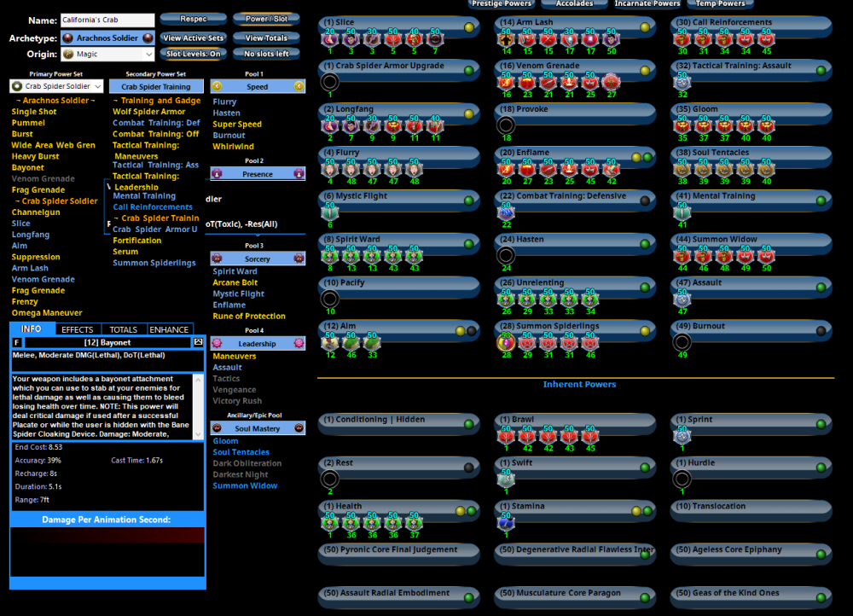Click enhancement slot under Combat Training: Defensive
The width and height of the screenshot is (853, 616).
coord(505,212)
